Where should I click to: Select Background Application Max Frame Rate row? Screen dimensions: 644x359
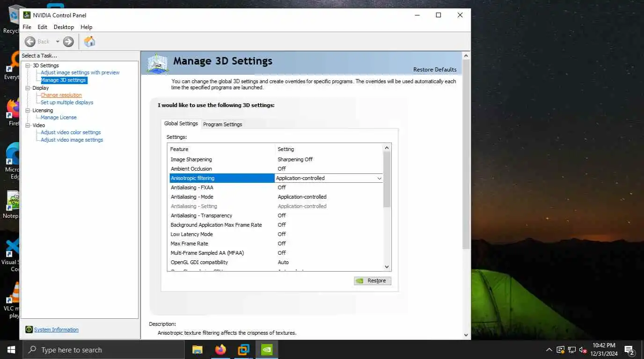point(276,225)
